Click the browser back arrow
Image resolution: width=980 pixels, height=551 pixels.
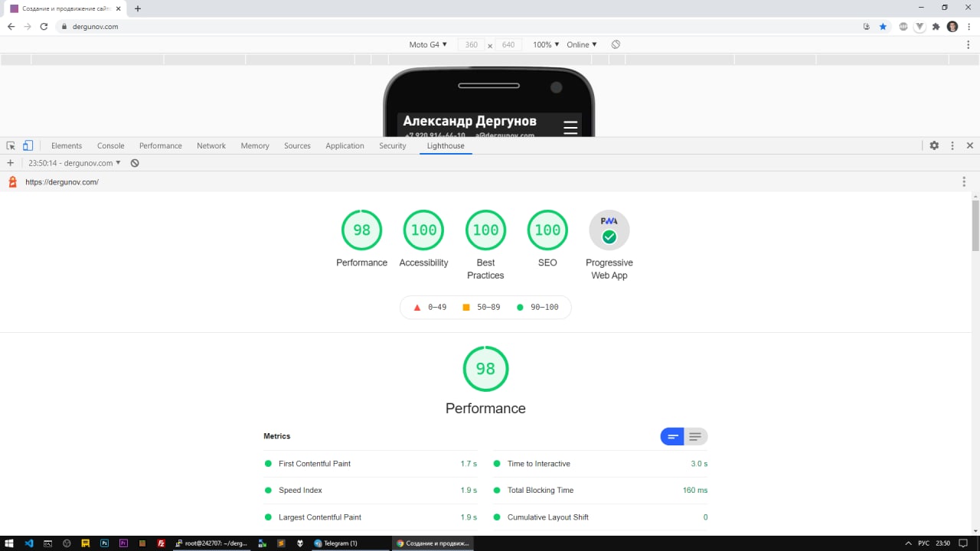(11, 26)
